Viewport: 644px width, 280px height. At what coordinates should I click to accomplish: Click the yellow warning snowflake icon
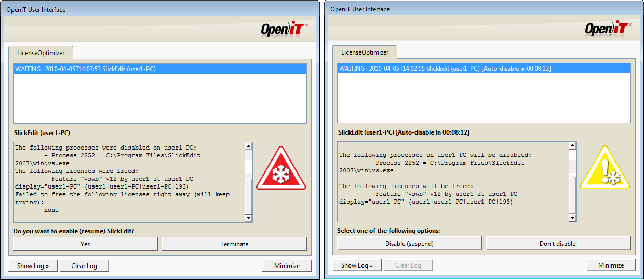pyautogui.click(x=605, y=168)
